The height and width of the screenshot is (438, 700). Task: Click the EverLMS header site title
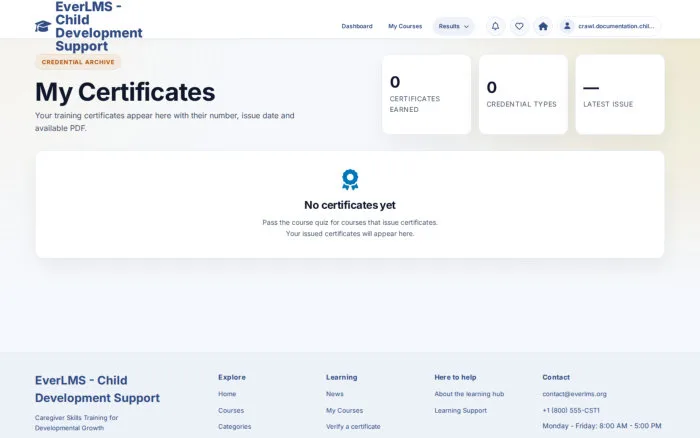coord(99,26)
